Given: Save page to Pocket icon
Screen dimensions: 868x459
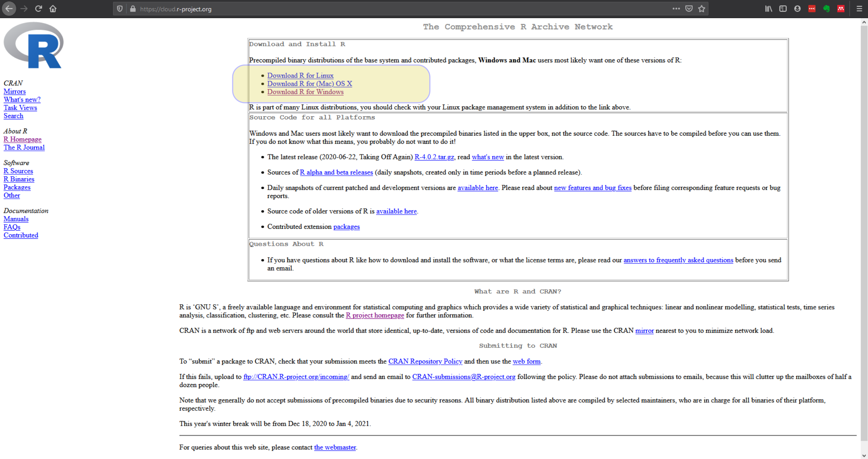Looking at the screenshot, I should [689, 8].
